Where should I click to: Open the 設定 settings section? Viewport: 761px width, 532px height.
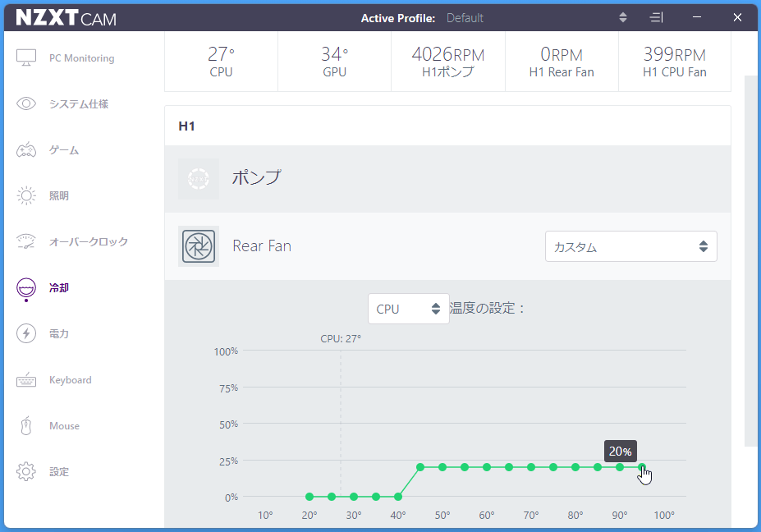59,471
